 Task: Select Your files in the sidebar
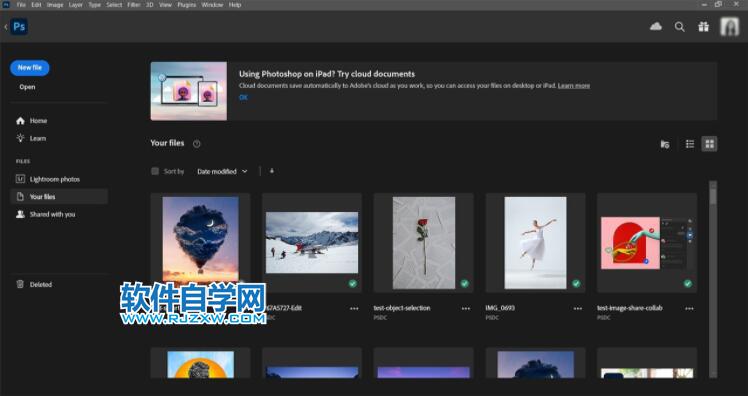59,197
